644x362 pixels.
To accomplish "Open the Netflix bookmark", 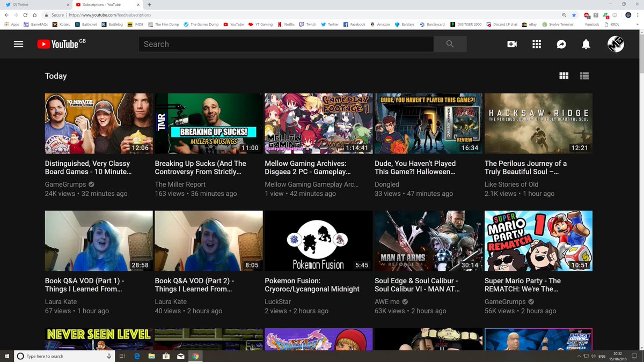I will (286, 24).
